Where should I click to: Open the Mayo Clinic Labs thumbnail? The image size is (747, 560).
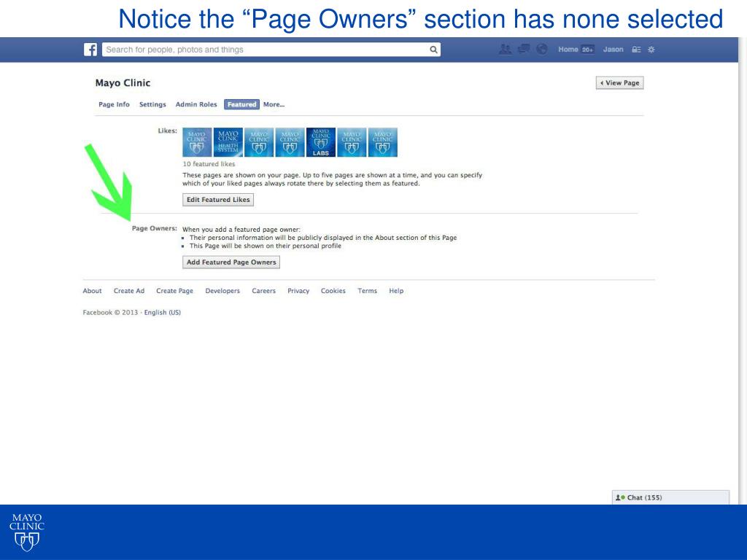321,142
